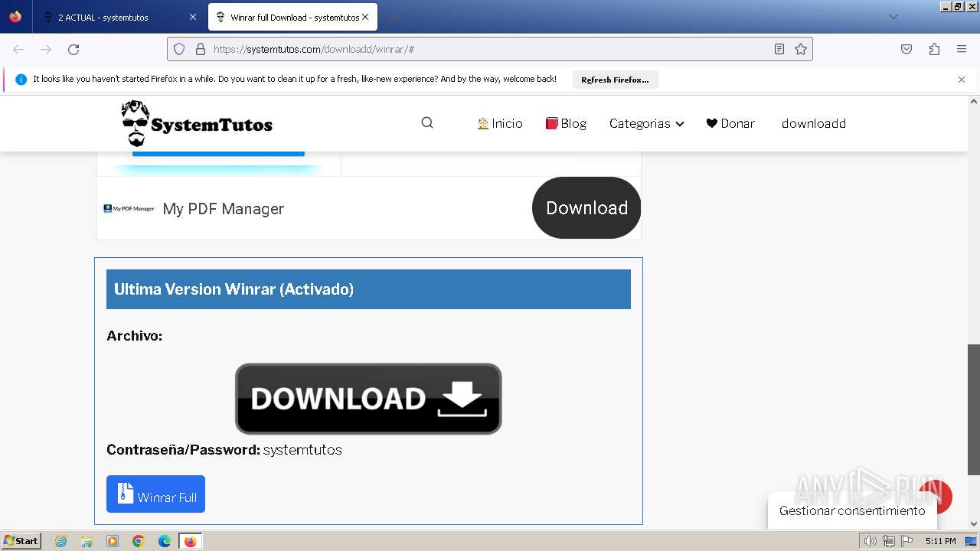Click the page vertical scrollbar thumb
This screenshot has height=551, width=980.
pos(974,409)
